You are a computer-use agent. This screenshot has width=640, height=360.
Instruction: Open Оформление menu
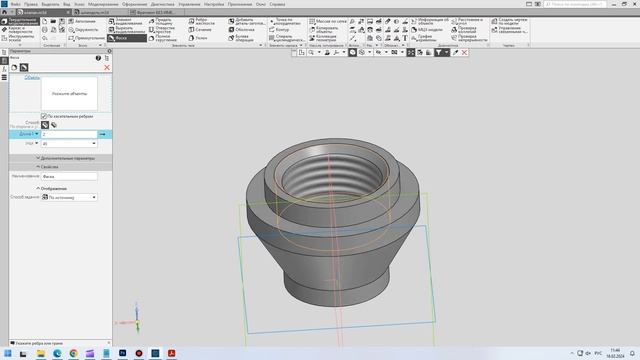pyautogui.click(x=134, y=4)
